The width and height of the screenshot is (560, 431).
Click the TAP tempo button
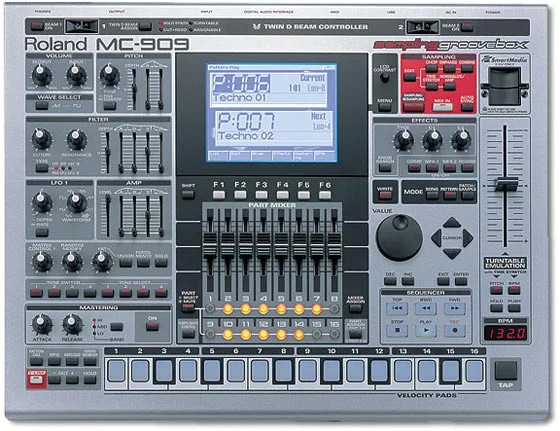[506, 370]
